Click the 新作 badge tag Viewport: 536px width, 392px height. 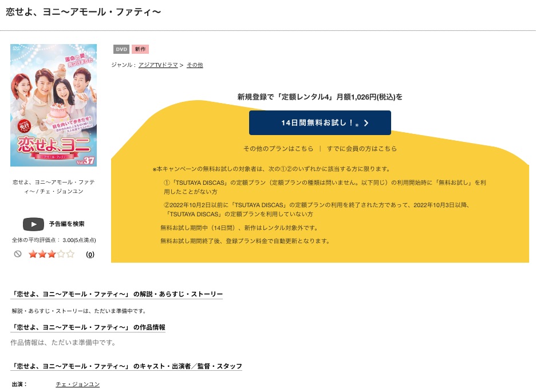point(140,49)
